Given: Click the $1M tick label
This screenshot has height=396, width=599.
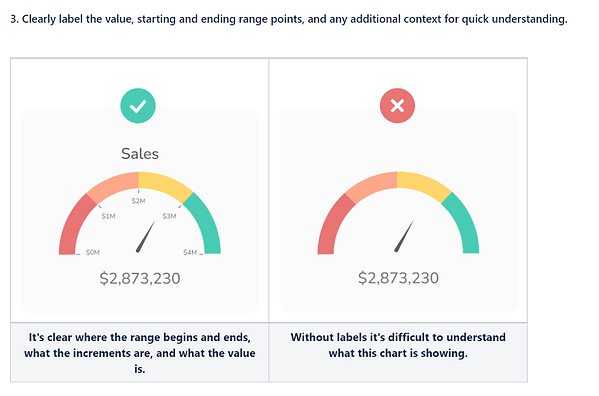Looking at the screenshot, I should point(108,216).
